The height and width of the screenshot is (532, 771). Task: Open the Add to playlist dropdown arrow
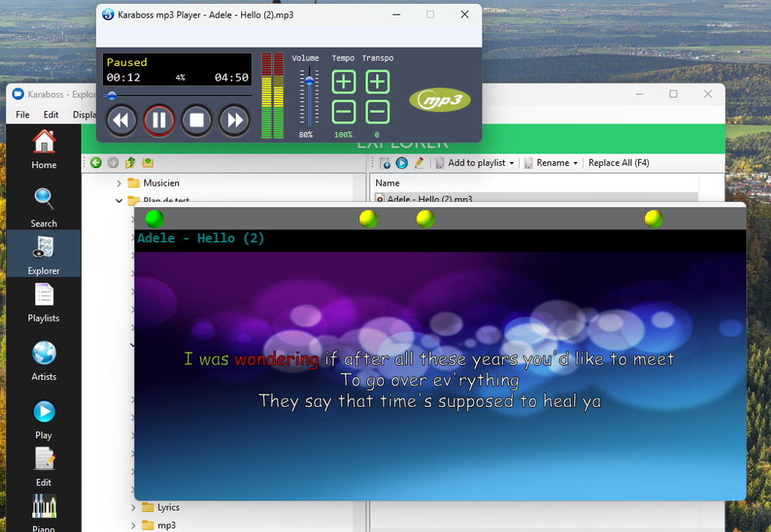(x=512, y=164)
